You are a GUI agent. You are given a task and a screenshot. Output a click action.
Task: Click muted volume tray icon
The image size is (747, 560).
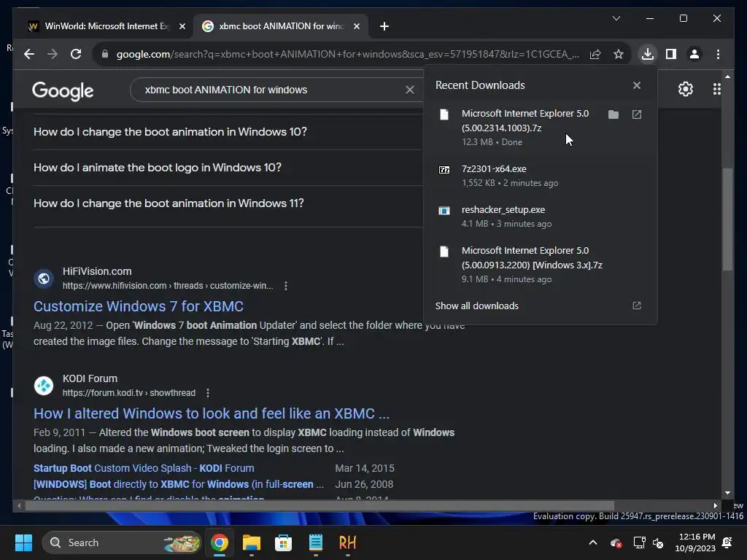pos(659,542)
